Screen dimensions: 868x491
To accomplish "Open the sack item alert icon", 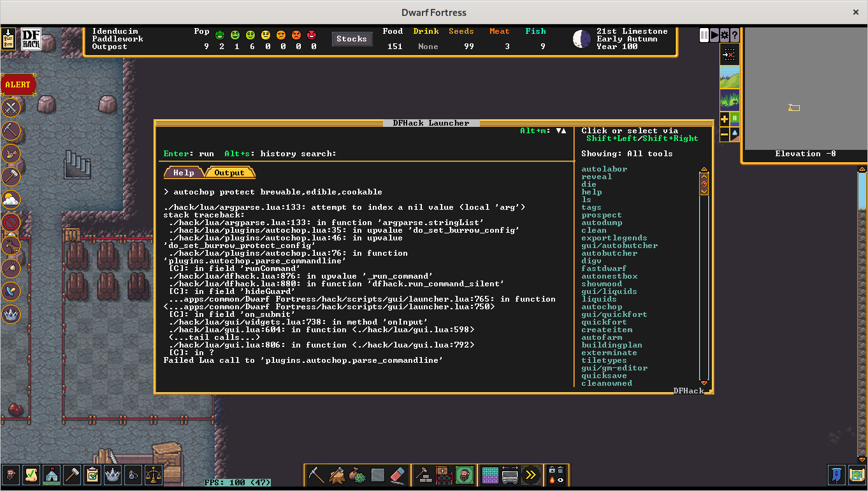I will point(11,268).
